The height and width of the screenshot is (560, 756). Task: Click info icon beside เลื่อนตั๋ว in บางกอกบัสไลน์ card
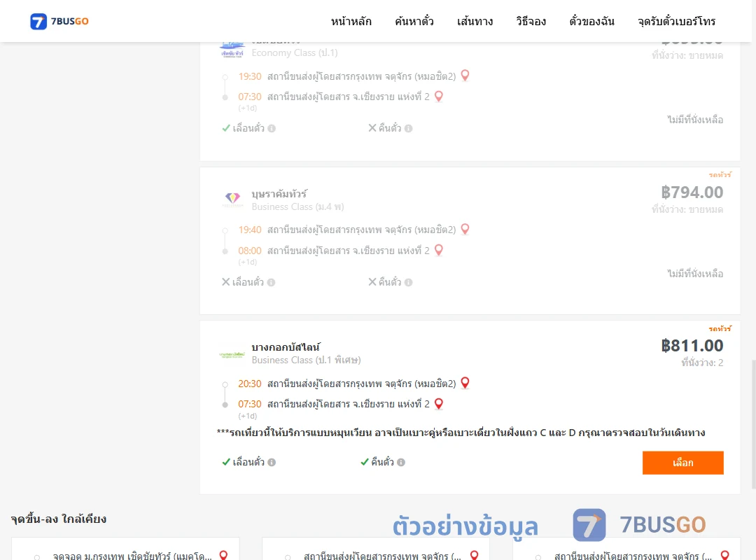pos(272,462)
